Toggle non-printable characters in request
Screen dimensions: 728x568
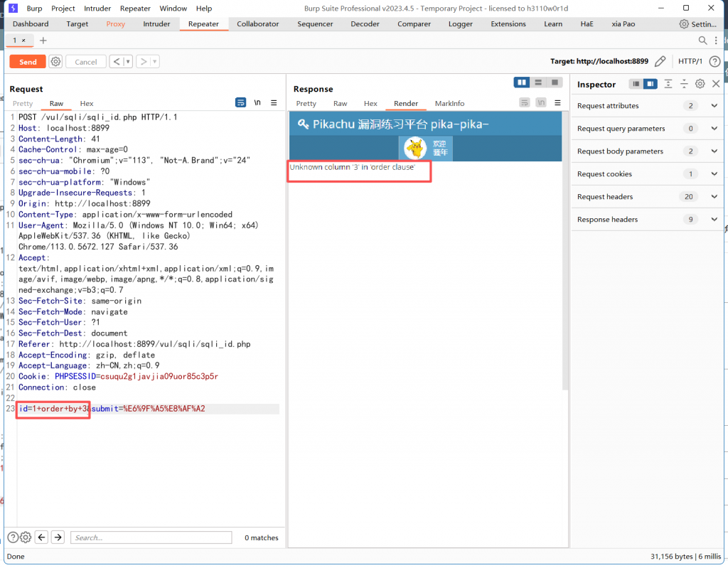(x=257, y=103)
